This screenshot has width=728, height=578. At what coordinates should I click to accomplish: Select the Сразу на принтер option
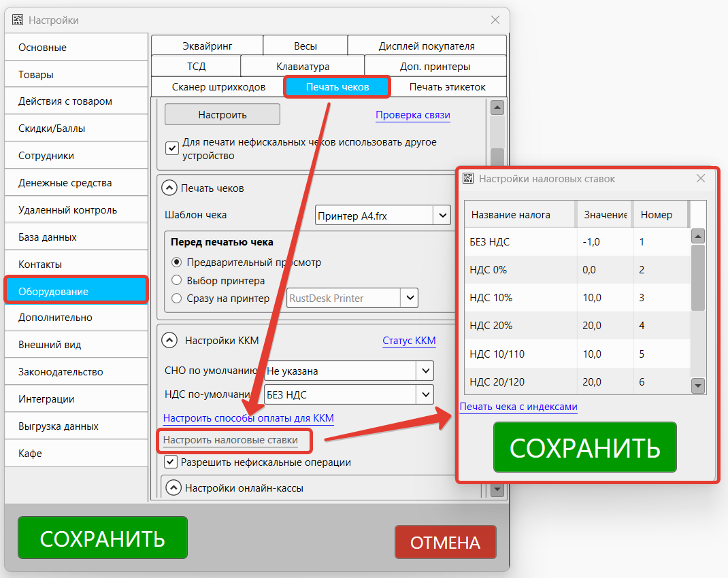[x=175, y=297]
